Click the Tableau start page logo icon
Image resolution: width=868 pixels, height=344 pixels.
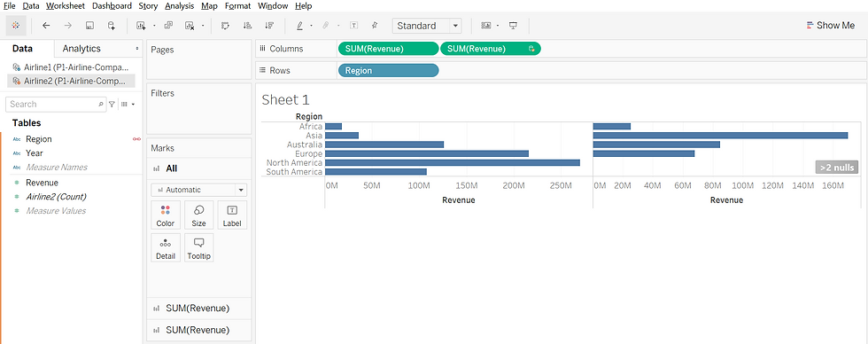[16, 26]
